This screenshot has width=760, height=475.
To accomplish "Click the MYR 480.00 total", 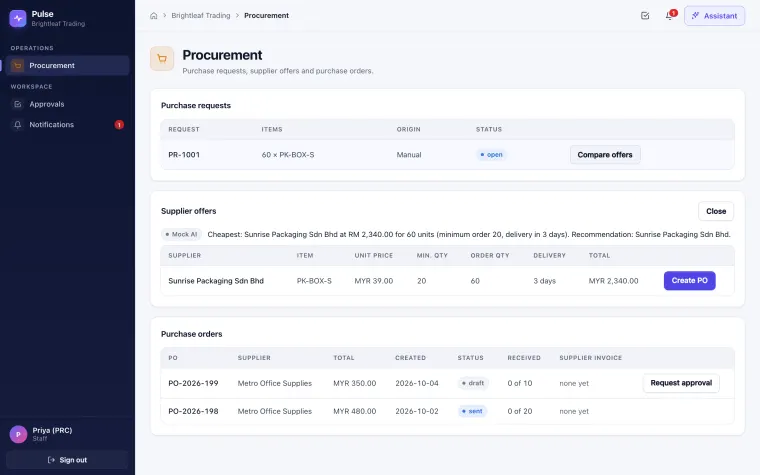I will [354, 411].
